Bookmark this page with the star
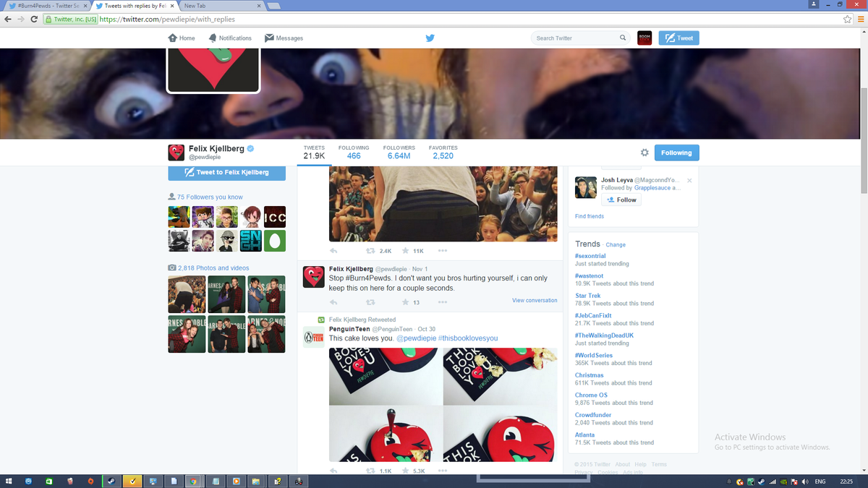 click(x=847, y=20)
